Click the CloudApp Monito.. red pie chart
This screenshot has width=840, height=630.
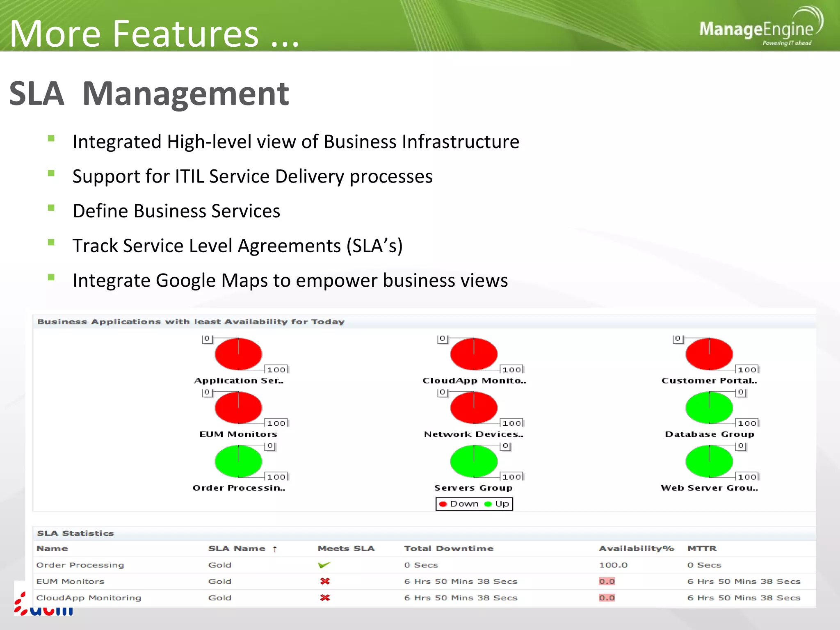[x=474, y=354]
